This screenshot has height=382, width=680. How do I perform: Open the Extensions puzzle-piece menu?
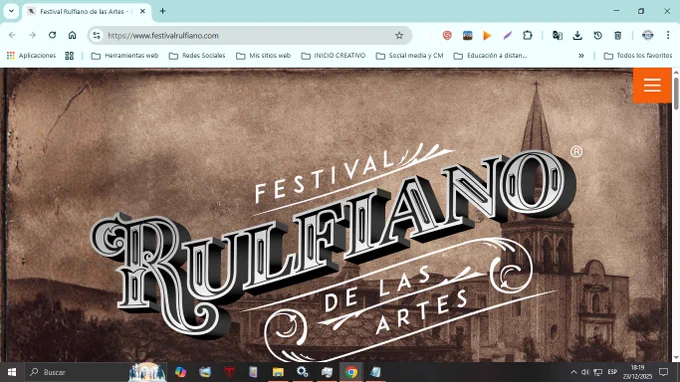pos(528,36)
